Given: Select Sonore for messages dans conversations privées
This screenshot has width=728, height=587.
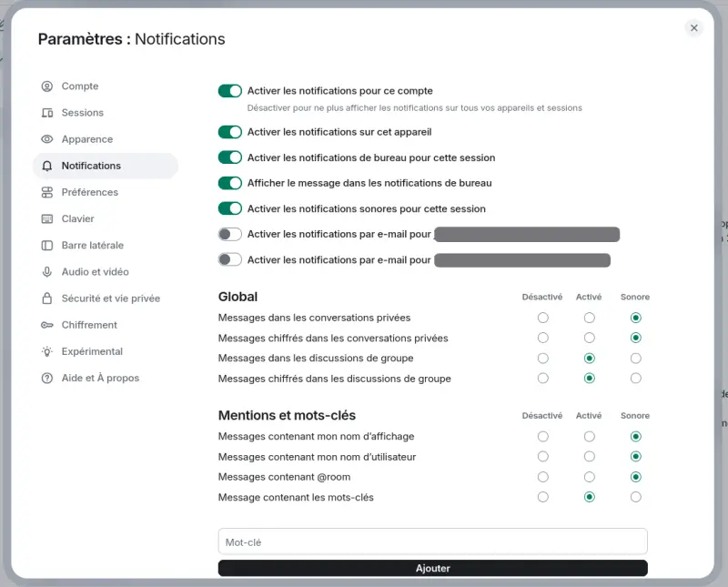Looking at the screenshot, I should pyautogui.click(x=635, y=317).
